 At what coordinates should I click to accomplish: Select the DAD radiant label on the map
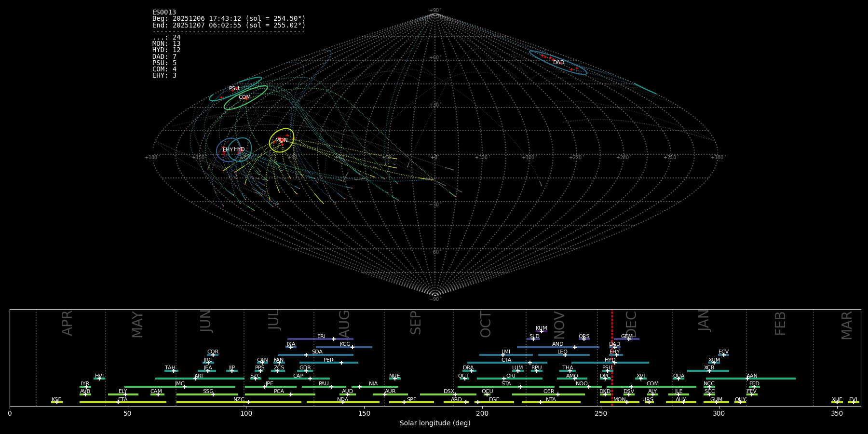(x=558, y=63)
